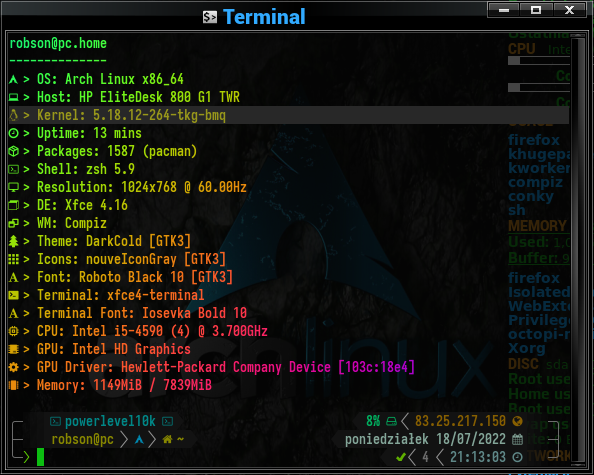
Task: Click the globe icon after IP address
Action: pos(517,421)
